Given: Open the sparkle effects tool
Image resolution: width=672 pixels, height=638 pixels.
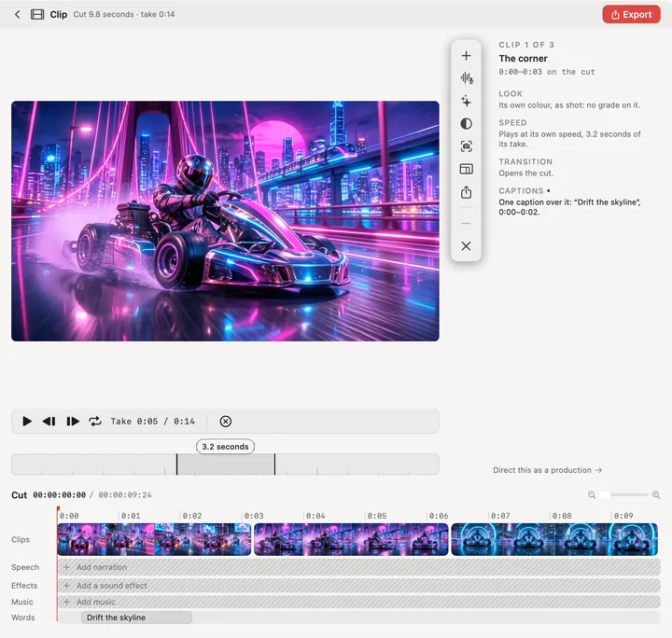Looking at the screenshot, I should [466, 101].
